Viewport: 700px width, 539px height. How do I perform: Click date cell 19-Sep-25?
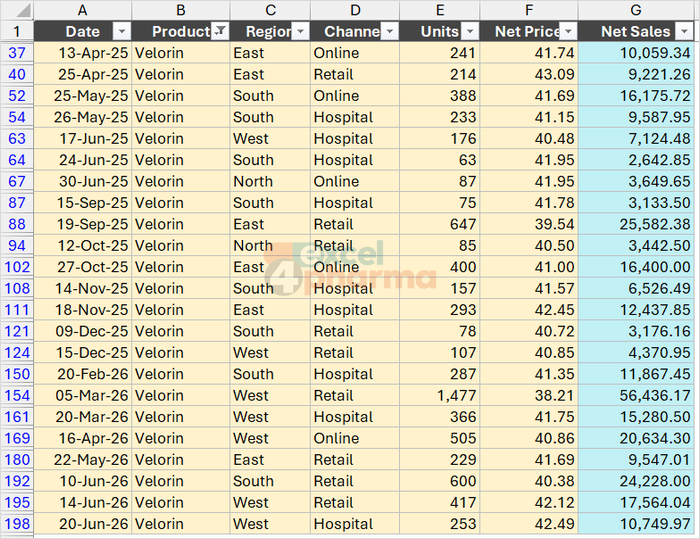tap(83, 224)
